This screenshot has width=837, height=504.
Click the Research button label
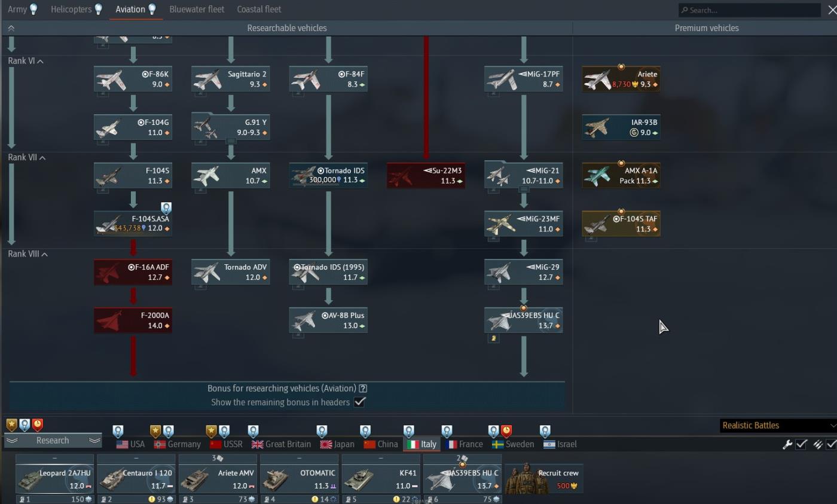pos(53,441)
